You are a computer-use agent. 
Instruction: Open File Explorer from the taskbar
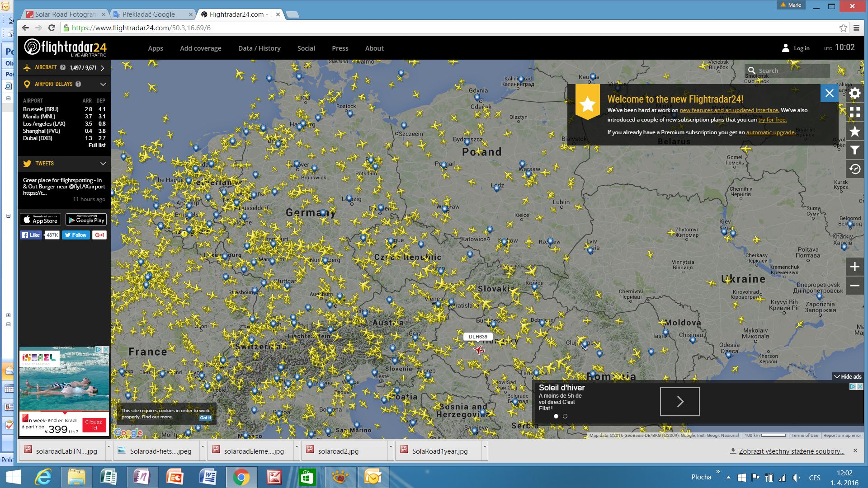[76, 477]
